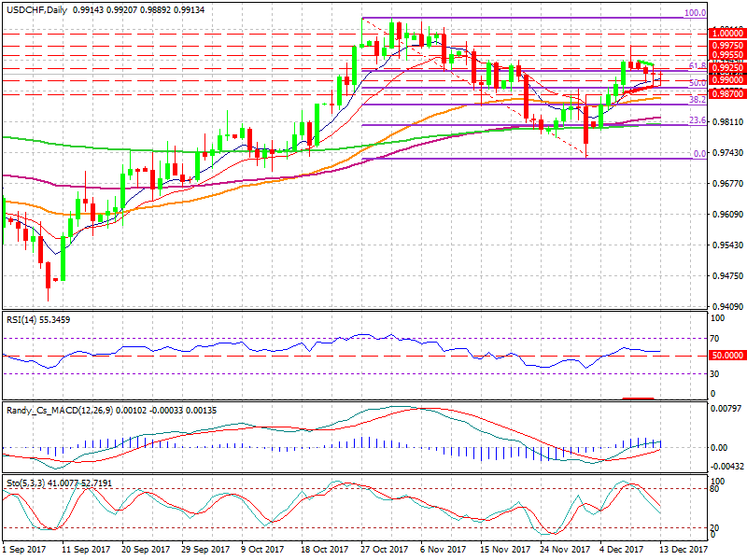Click the red 0.99750 price level tag

(x=726, y=45)
